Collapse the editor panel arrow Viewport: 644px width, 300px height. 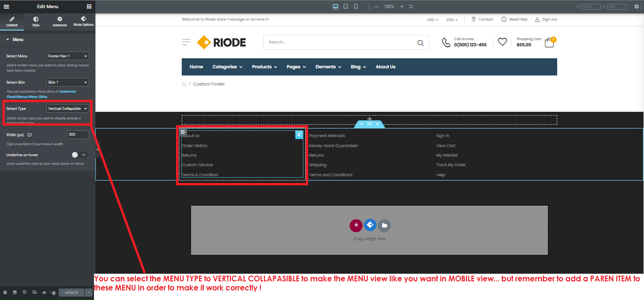[97, 150]
